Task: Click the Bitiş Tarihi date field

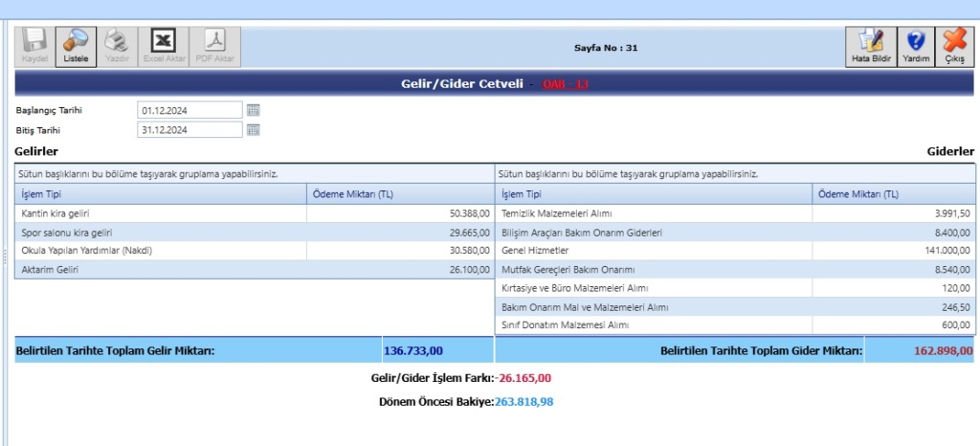Action: 189,129
